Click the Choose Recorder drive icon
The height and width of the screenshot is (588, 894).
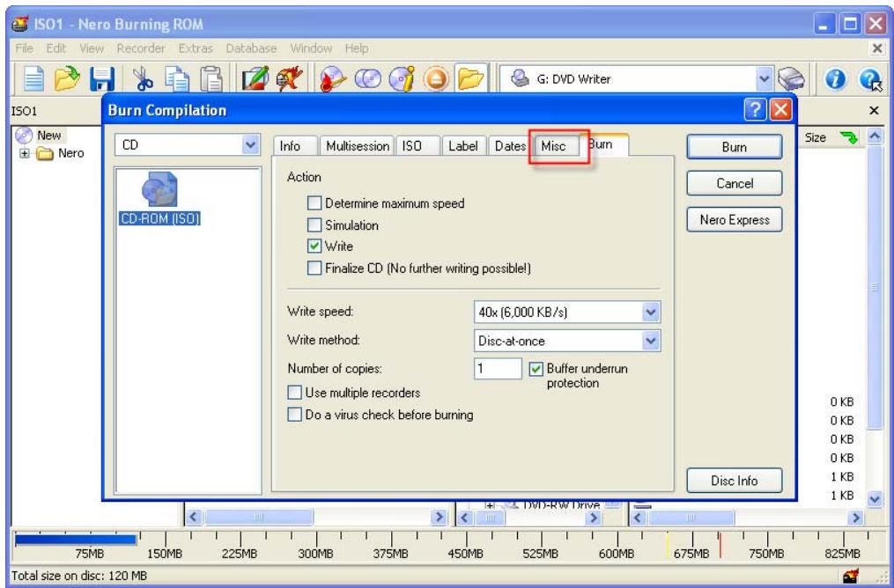click(x=791, y=79)
